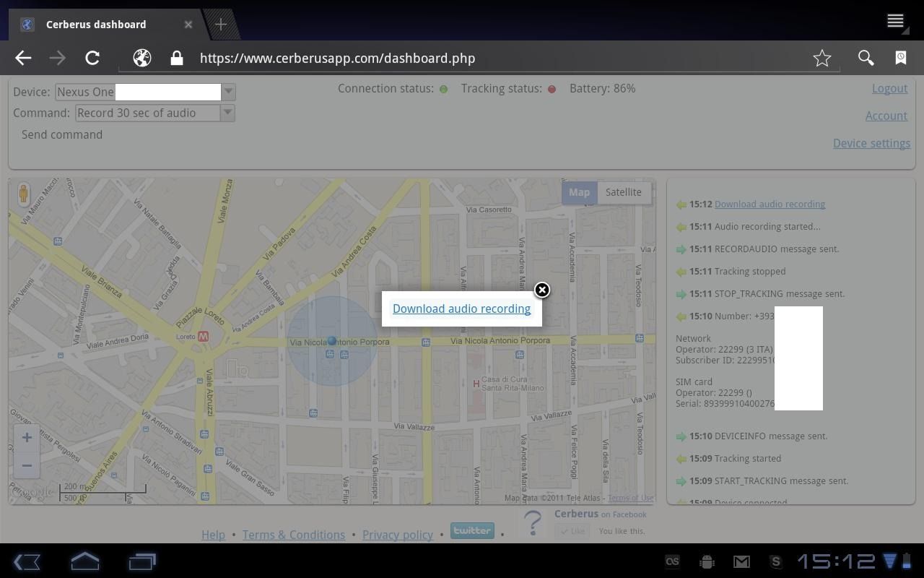
Task: Open the Privacy policy link
Action: coord(398,535)
